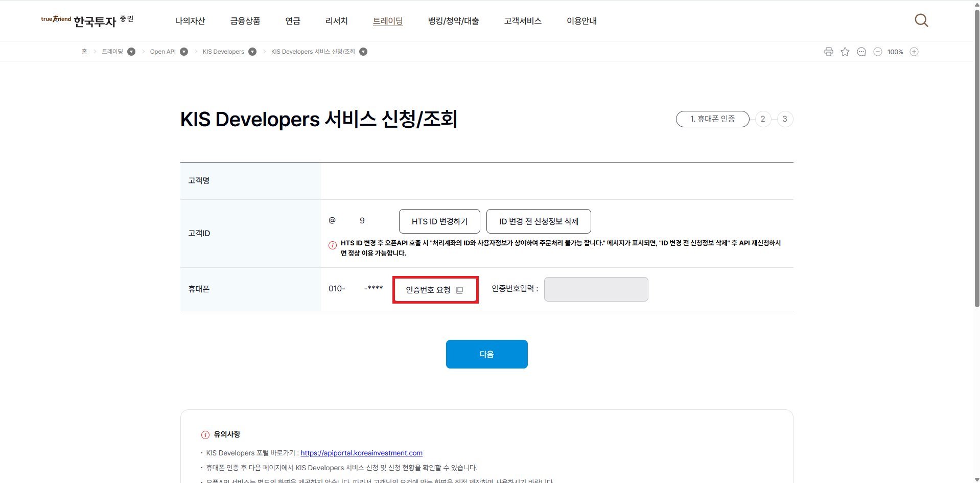Expand 트레이딩 breadcrumb dropdown
Image resolution: width=980 pixels, height=483 pixels.
click(131, 52)
